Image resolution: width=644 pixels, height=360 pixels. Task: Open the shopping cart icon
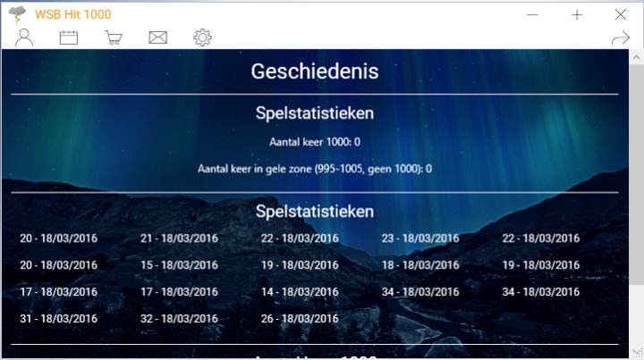coord(113,38)
